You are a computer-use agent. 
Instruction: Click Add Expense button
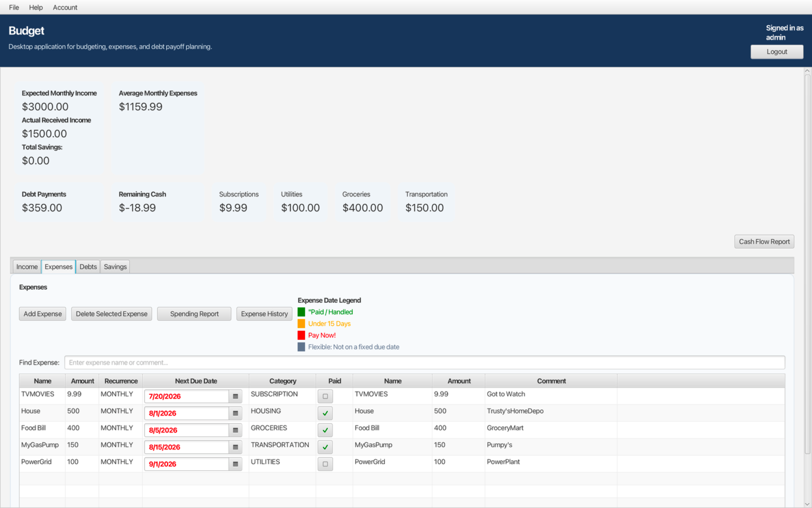point(42,314)
